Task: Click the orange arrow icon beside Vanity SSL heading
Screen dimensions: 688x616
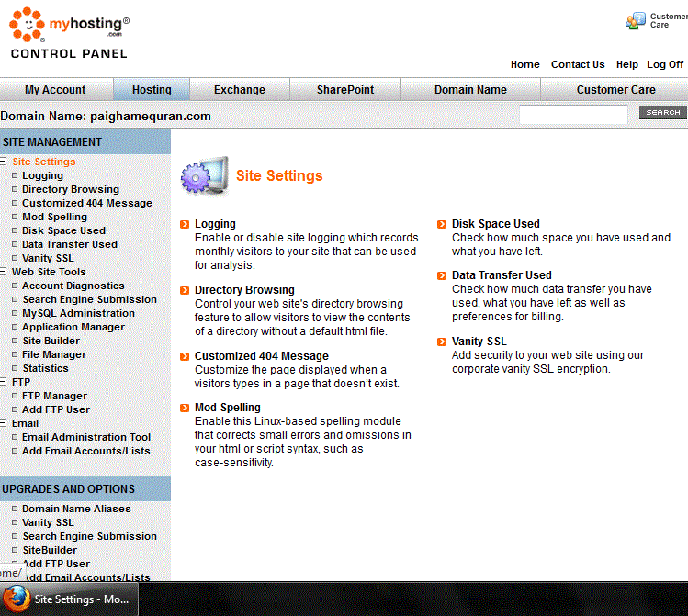Action: coord(443,342)
